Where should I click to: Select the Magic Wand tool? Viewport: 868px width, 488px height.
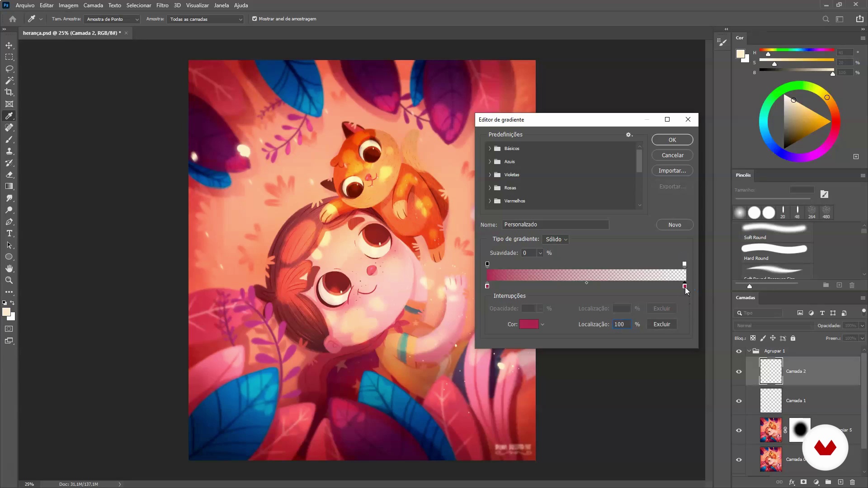pos(9,80)
